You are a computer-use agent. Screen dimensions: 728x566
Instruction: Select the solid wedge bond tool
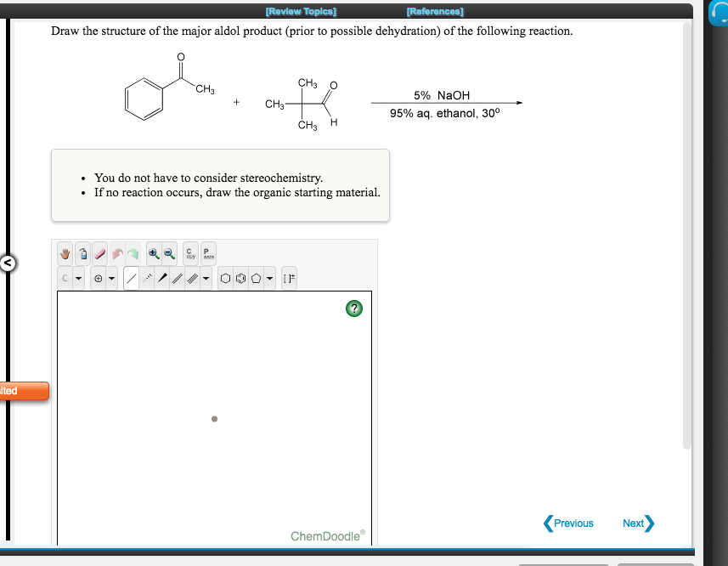pos(161,278)
